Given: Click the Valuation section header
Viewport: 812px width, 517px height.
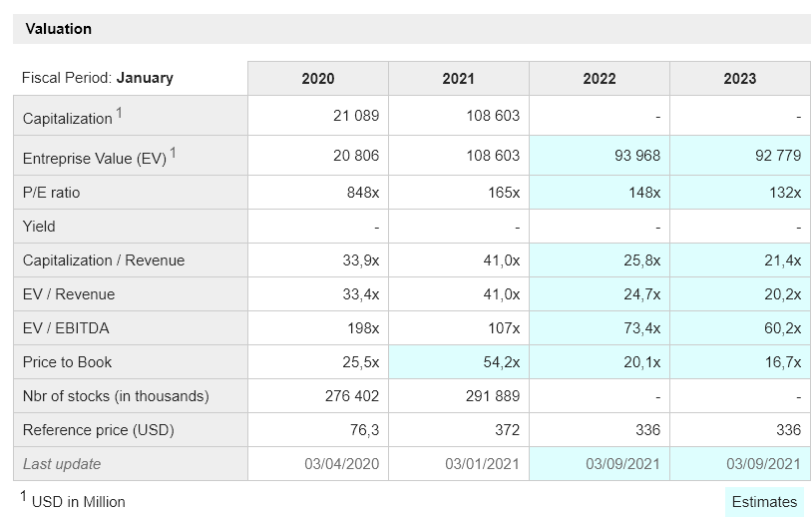Looking at the screenshot, I should pyautogui.click(x=59, y=29).
